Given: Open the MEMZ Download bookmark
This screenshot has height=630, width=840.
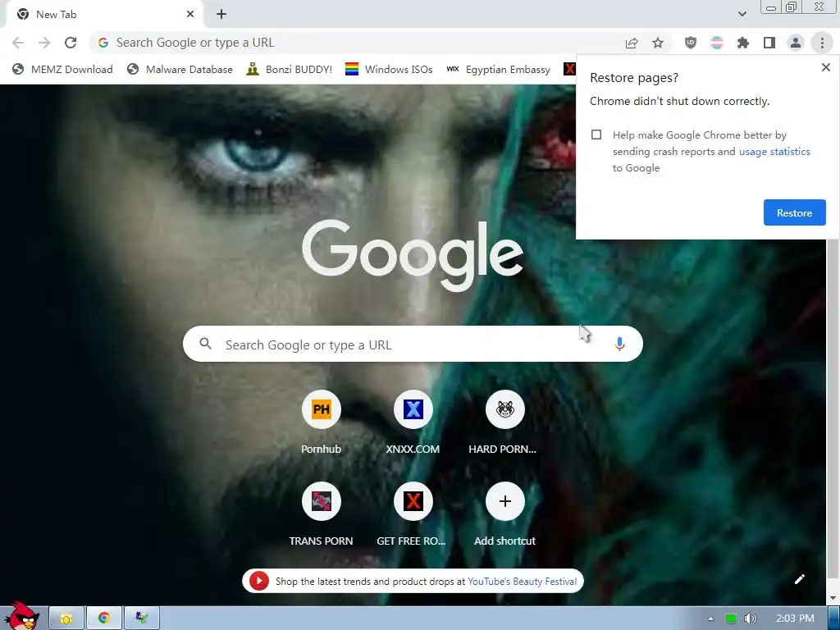Looking at the screenshot, I should 62,69.
